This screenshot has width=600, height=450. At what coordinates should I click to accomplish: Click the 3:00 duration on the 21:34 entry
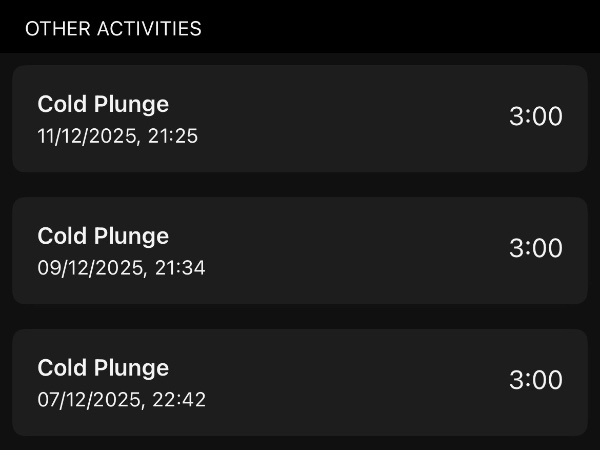[536, 249]
